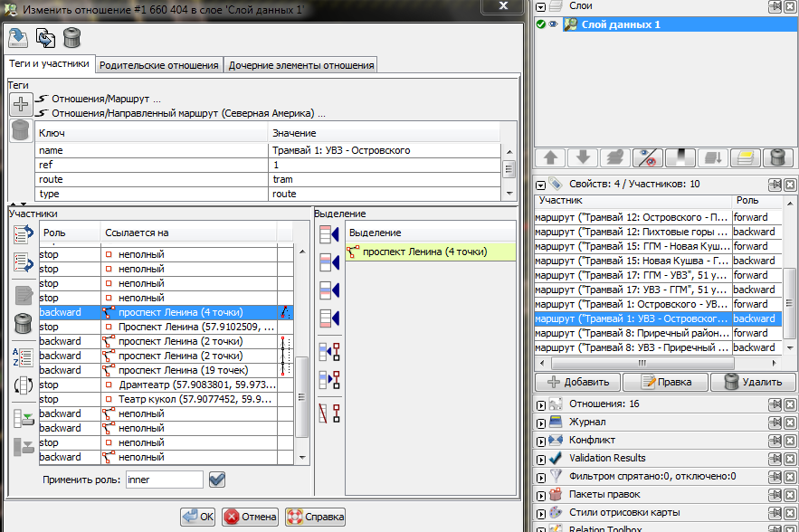The width and height of the screenshot is (799, 532).
Task: Select objects for selected members icon
Action: click(328, 380)
